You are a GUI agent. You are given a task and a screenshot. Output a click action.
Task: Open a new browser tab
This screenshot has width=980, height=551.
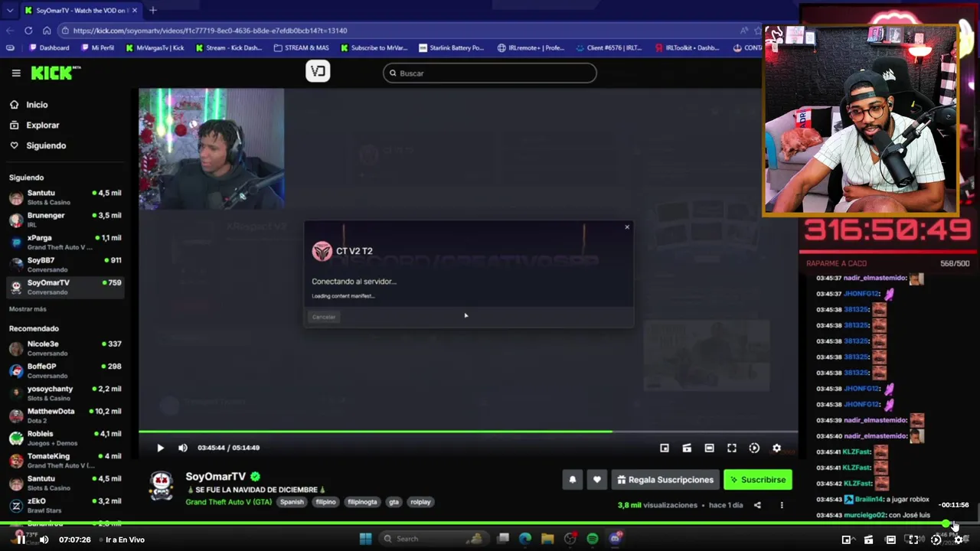[153, 10]
